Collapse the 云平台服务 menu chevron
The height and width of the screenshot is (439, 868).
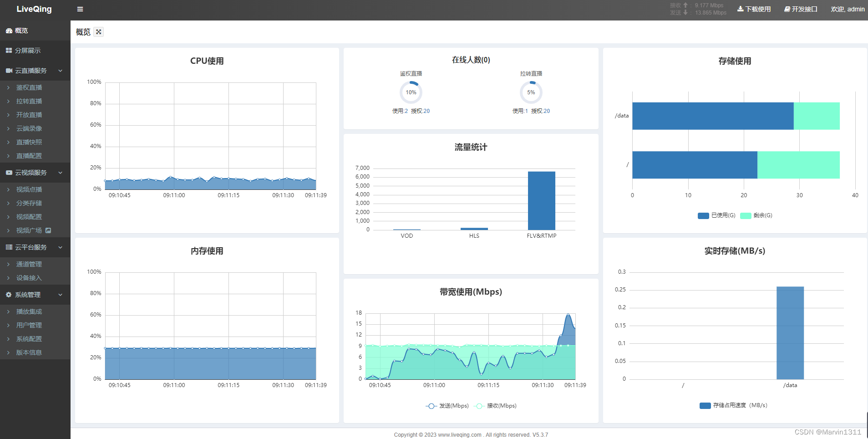coord(60,247)
